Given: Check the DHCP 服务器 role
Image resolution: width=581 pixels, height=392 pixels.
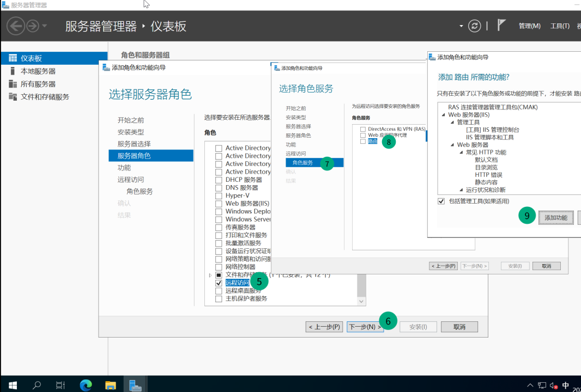Looking at the screenshot, I should tap(219, 180).
